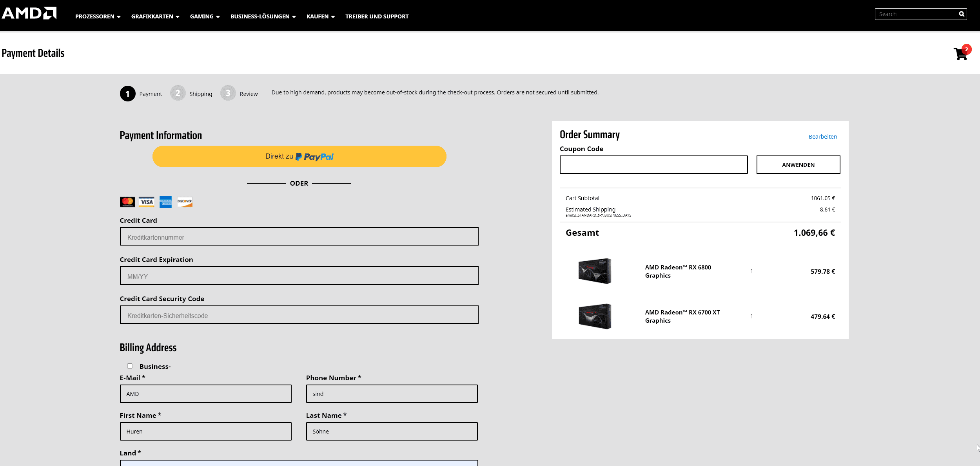
Task: Click the First Name field
Action: [x=206, y=431]
